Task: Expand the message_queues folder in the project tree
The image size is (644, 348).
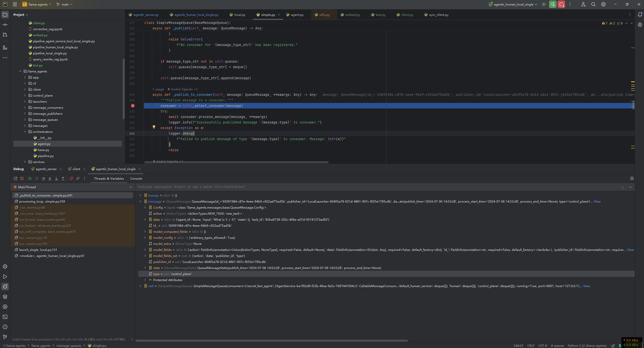Action: tap(25, 120)
